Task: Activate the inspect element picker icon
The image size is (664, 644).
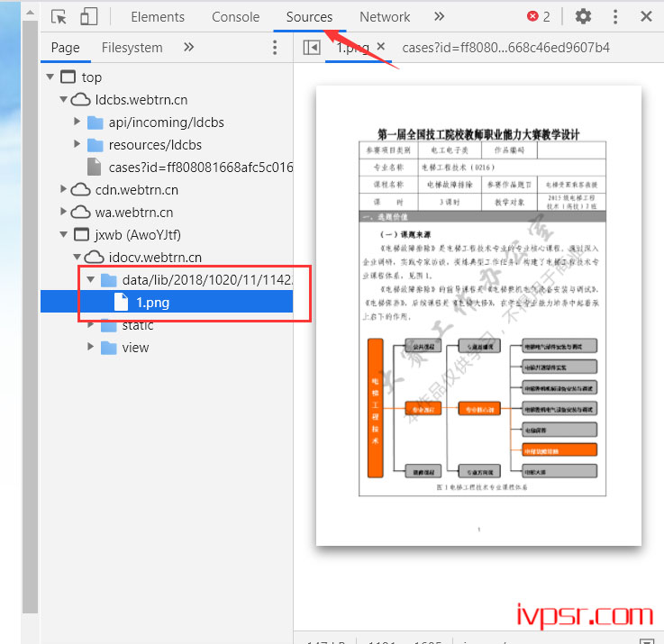Action: pos(59,17)
